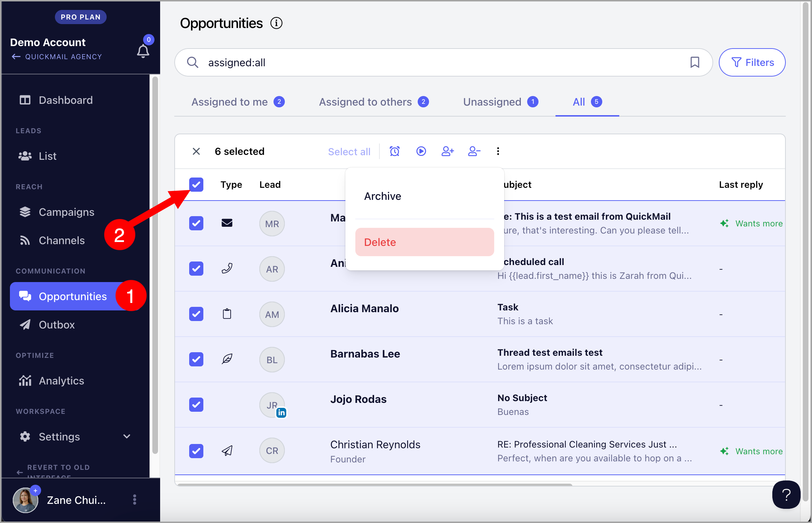
Task: Toggle the header select-all checkbox
Action: click(196, 185)
